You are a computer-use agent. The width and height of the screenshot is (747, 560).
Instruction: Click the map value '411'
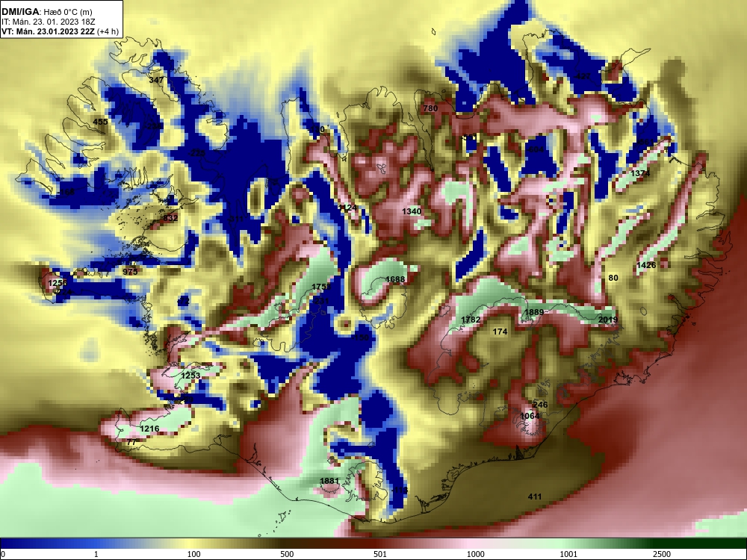535,497
